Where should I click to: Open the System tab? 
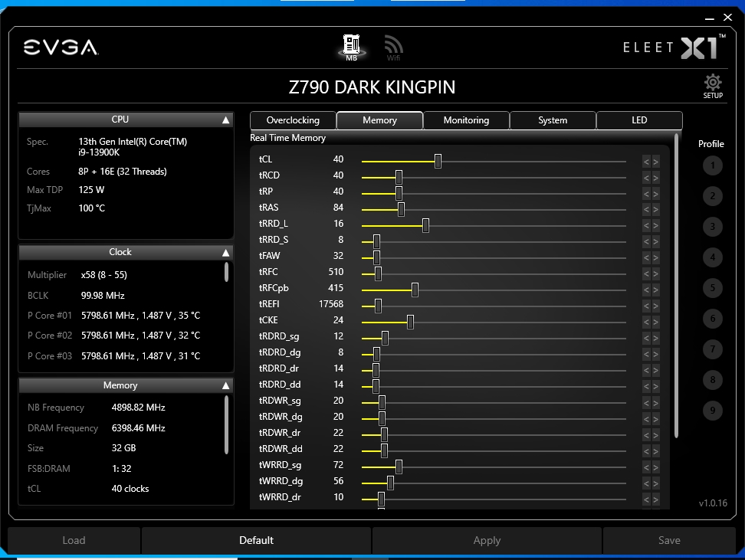point(553,120)
